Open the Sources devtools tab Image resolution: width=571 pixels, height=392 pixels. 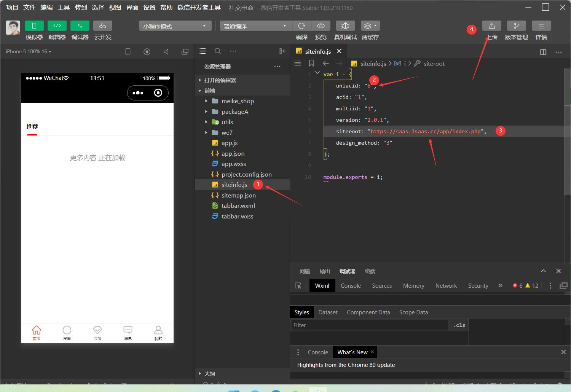(x=382, y=286)
